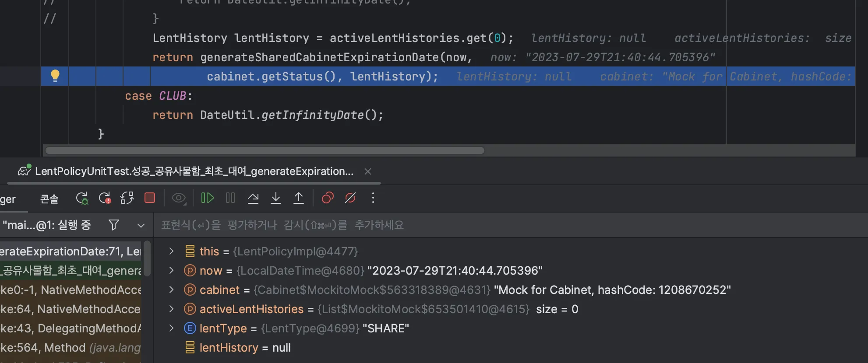Viewport: 868px width, 363px height.
Task: Click the eye view options icon
Action: pos(179,198)
